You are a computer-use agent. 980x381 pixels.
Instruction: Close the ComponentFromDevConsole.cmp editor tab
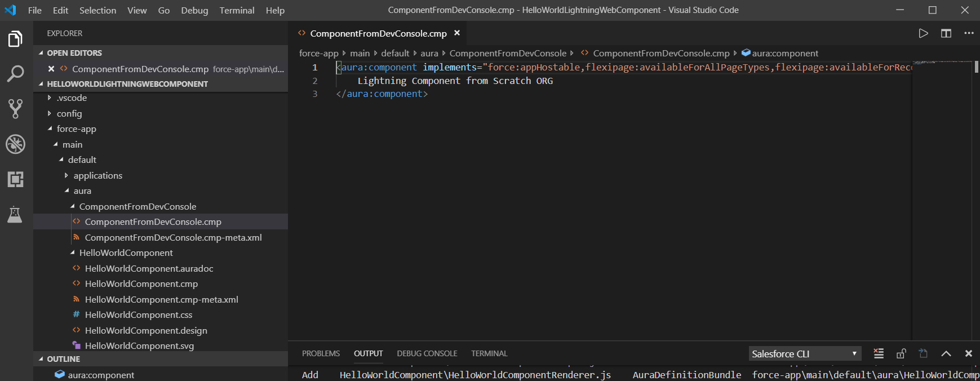coord(457,33)
